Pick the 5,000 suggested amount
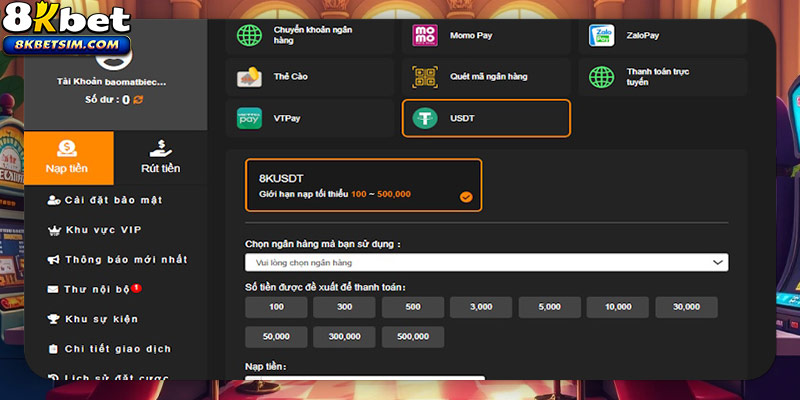800x400 pixels. click(x=549, y=307)
